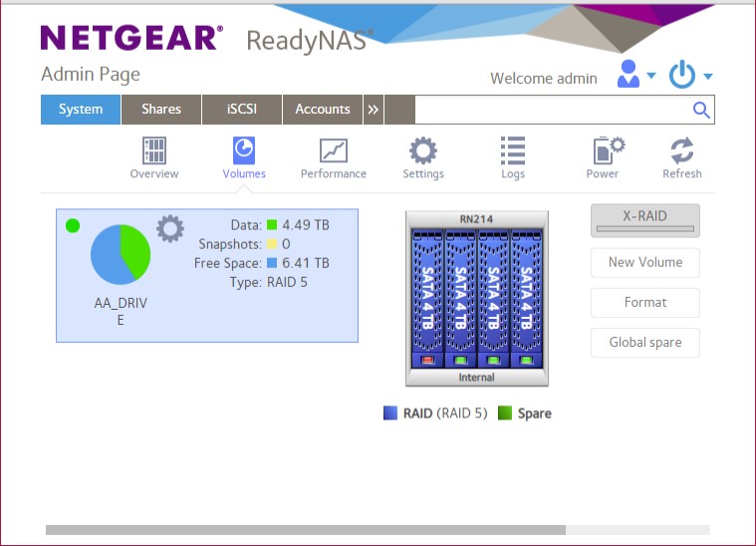Switch to the iSCSI tab

[x=242, y=110]
